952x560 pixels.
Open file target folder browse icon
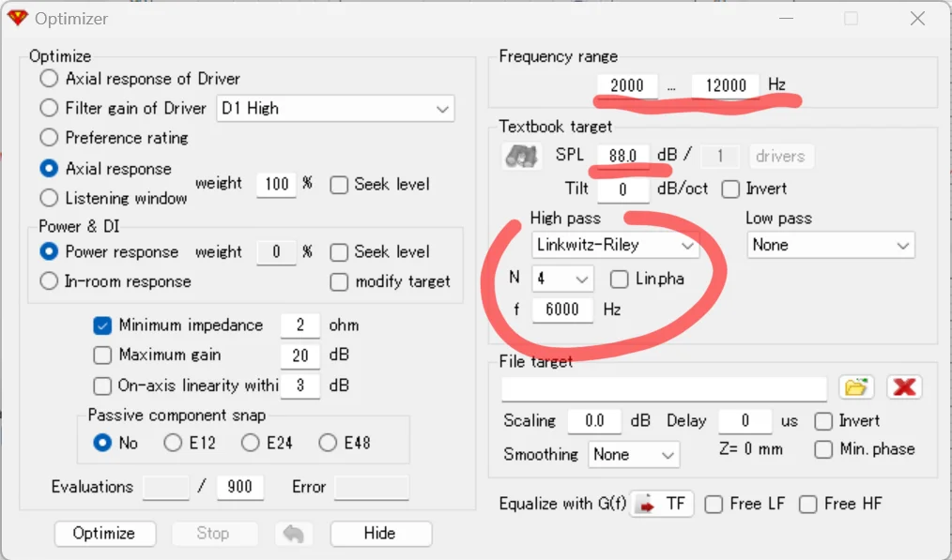coord(855,387)
